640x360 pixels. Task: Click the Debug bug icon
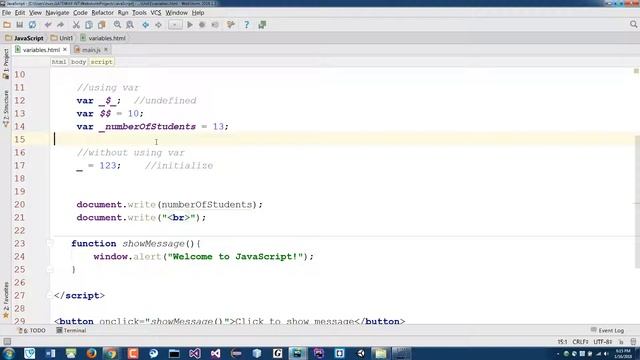[x=202, y=25]
